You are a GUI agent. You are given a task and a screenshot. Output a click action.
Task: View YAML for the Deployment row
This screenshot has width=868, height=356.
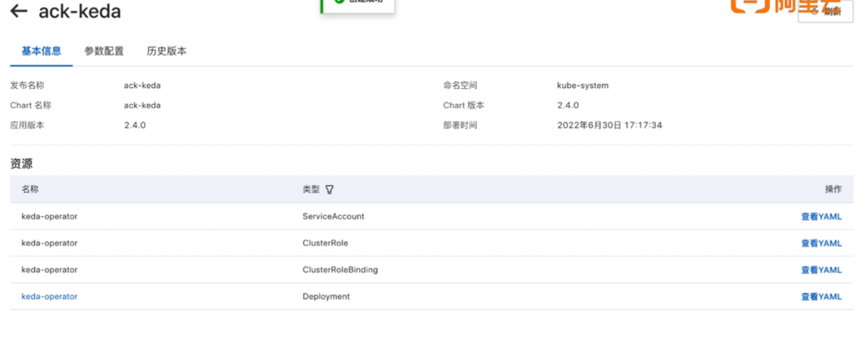click(822, 296)
